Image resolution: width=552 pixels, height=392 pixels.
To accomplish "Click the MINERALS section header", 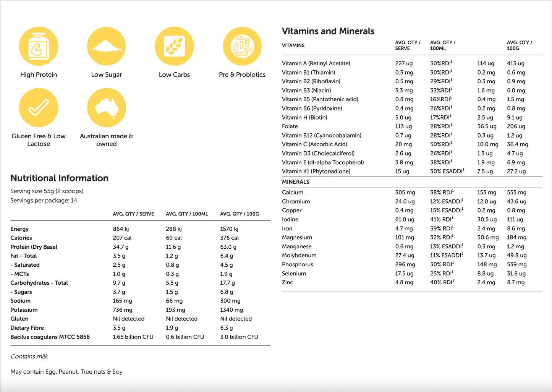I will coord(295,182).
